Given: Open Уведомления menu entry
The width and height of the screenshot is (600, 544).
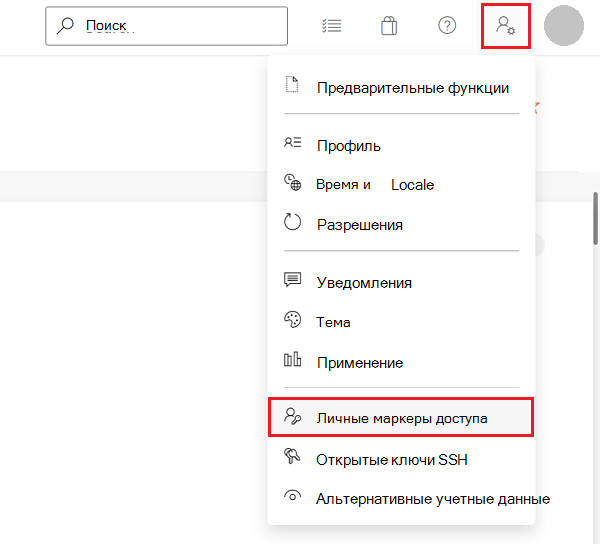Looking at the screenshot, I should tap(401, 283).
